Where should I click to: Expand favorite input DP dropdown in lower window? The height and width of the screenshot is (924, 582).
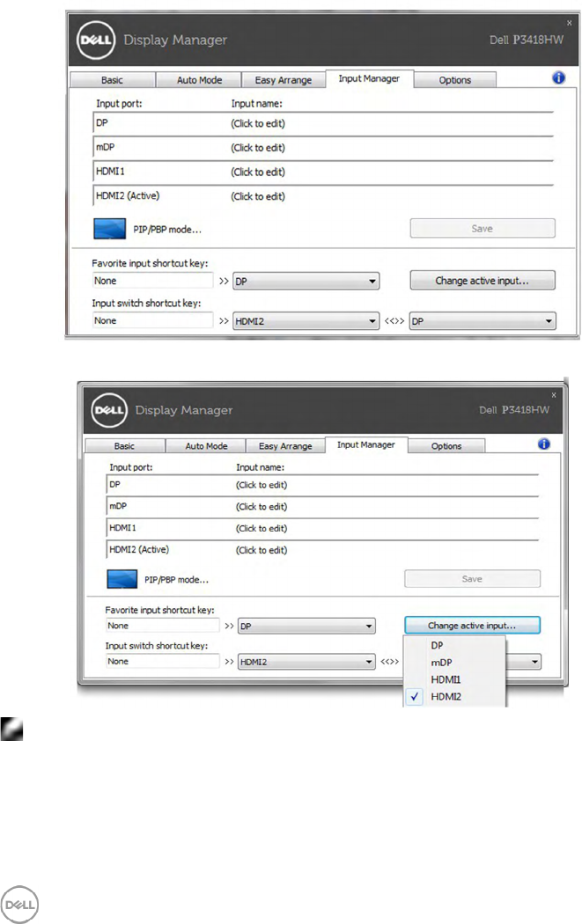click(306, 626)
